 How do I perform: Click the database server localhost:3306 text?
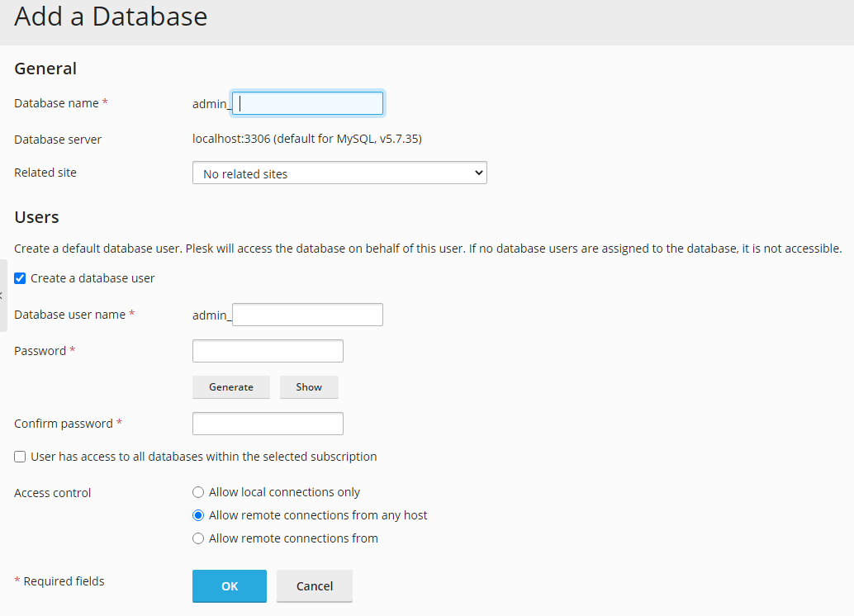pos(306,139)
